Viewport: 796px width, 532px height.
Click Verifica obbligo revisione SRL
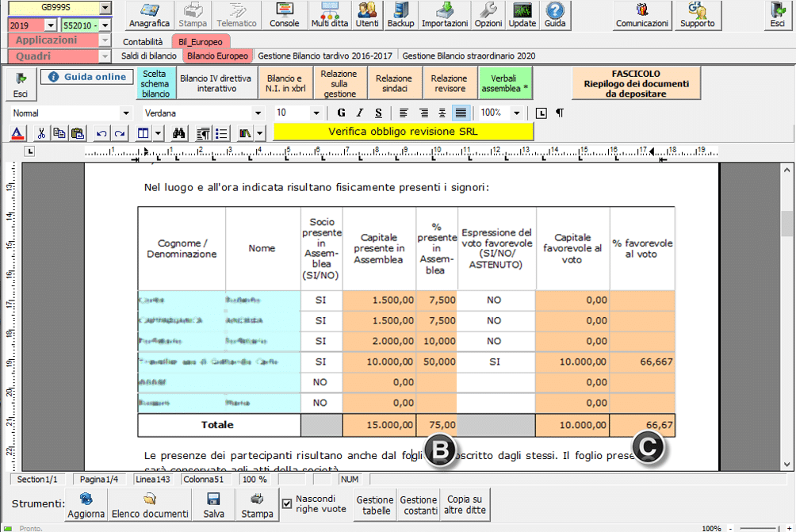point(403,132)
